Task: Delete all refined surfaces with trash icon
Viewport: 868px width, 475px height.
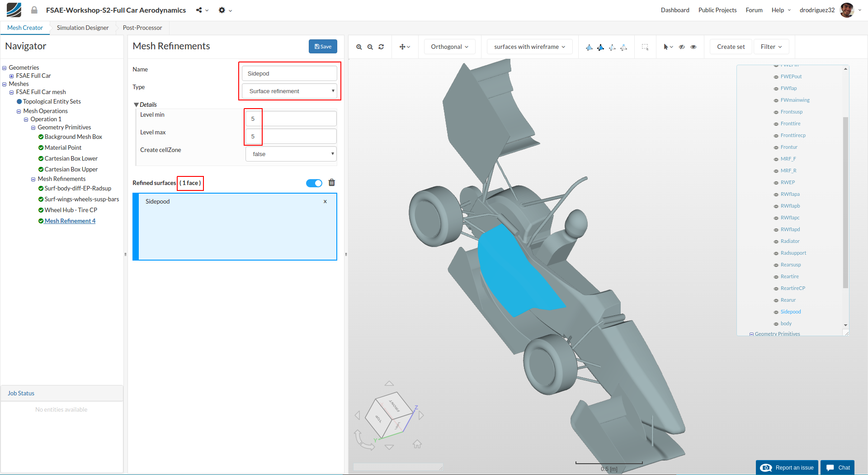Action: [x=332, y=183]
